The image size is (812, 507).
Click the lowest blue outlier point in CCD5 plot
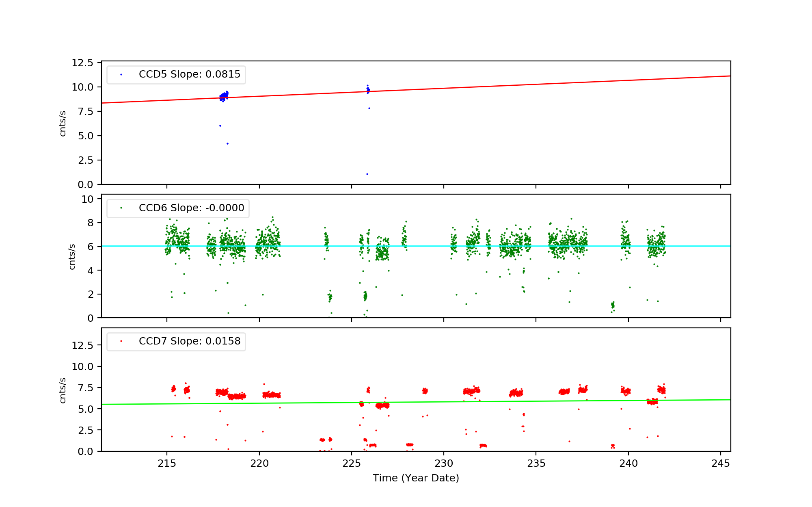point(367,174)
